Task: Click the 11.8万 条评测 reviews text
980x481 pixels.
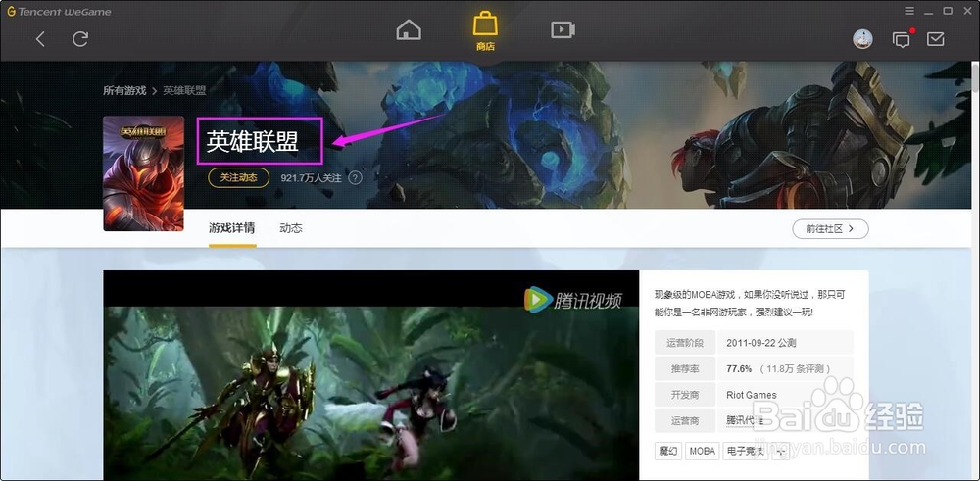Action: (x=796, y=368)
